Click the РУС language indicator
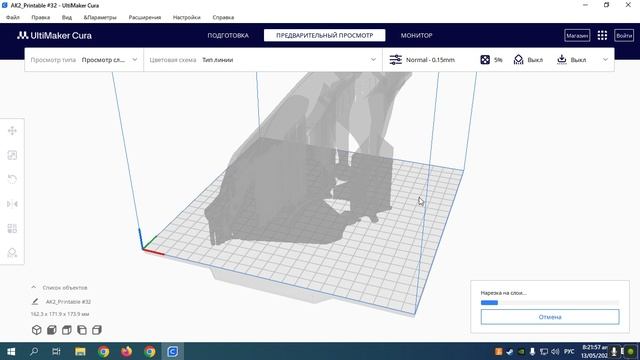Screen dimensions: 640x360 tap(569, 351)
